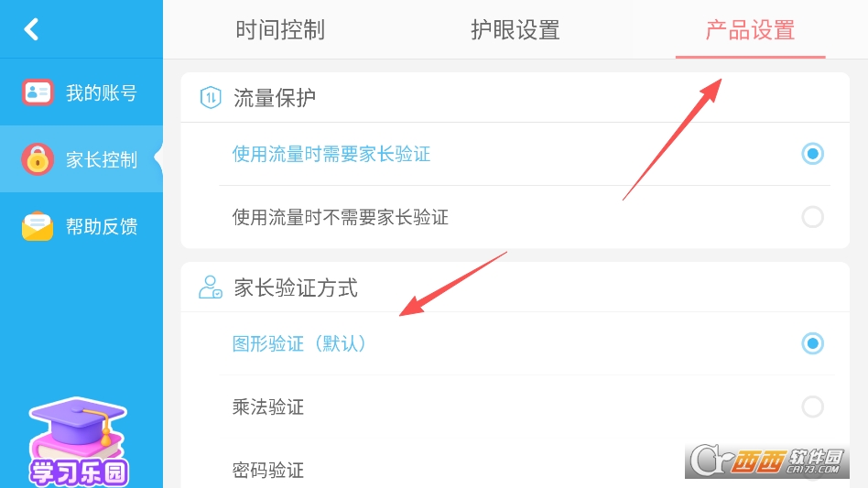
Task: Select the 乘法验证 radio button
Action: [x=812, y=407]
